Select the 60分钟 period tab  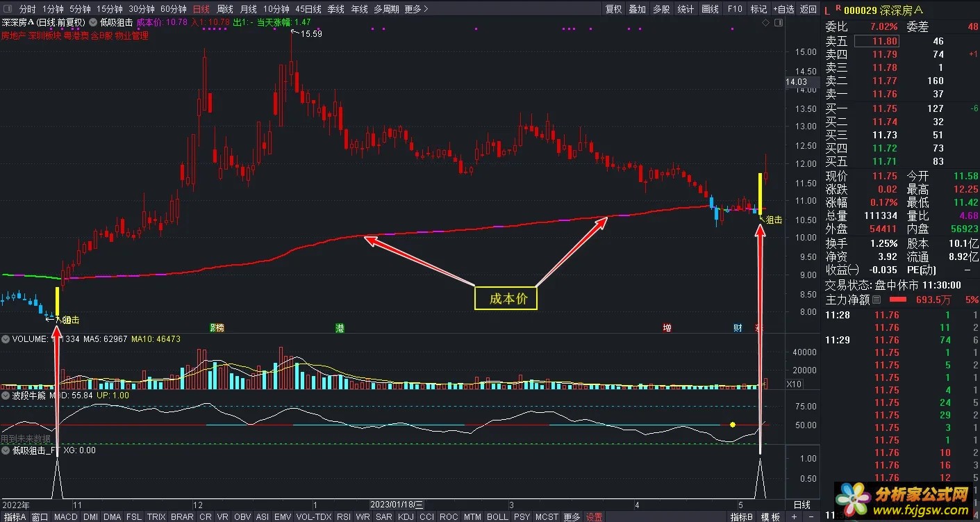click(173, 9)
